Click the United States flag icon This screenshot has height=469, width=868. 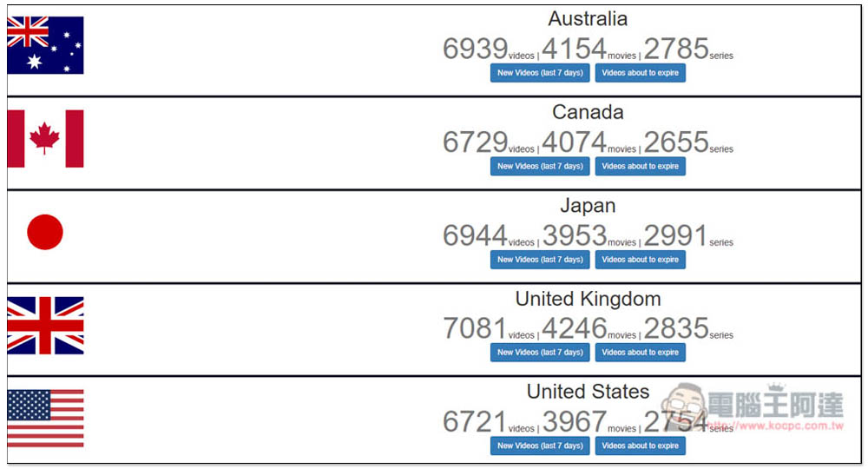pyautogui.click(x=45, y=419)
